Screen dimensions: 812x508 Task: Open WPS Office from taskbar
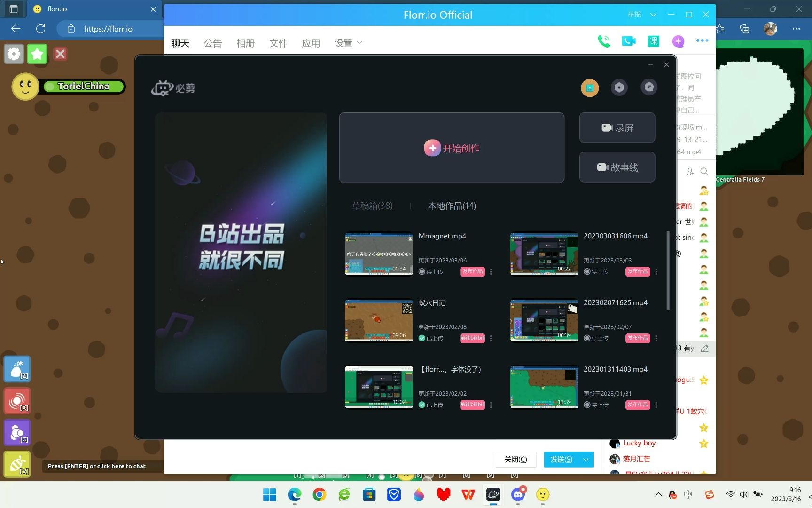(x=468, y=495)
